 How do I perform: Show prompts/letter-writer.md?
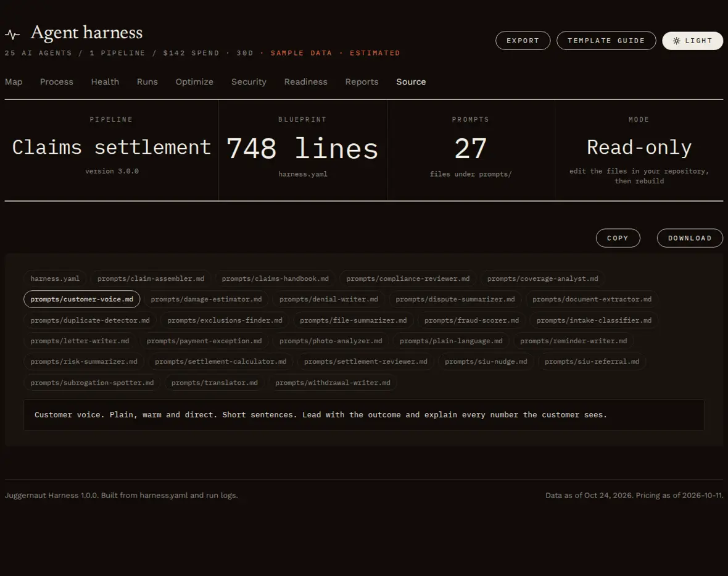(x=80, y=341)
